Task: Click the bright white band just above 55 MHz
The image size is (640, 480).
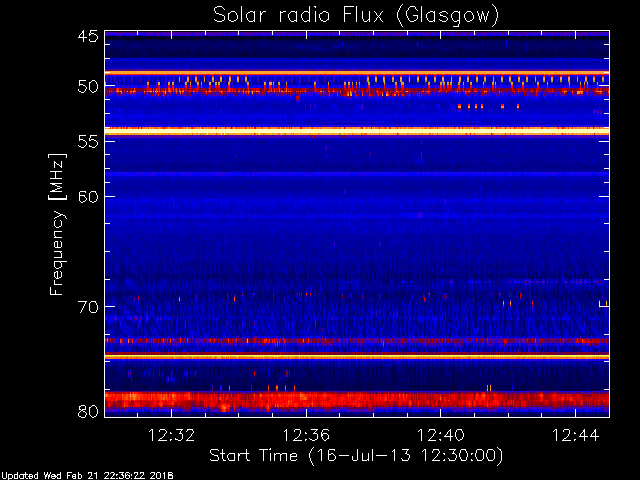Action: coord(357,131)
